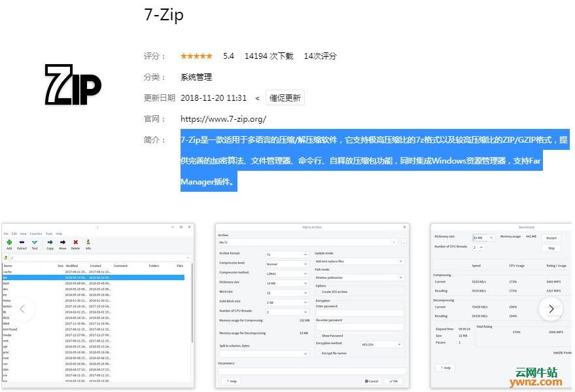Open the Benchmark CPU threads dropdown
The height and width of the screenshot is (392, 575).
click(x=479, y=247)
